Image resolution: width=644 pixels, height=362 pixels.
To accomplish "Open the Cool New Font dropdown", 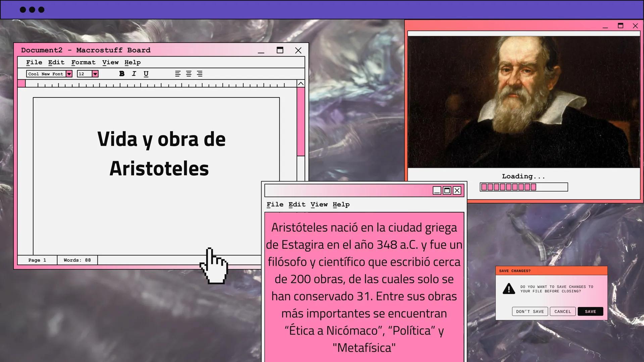I will [69, 74].
